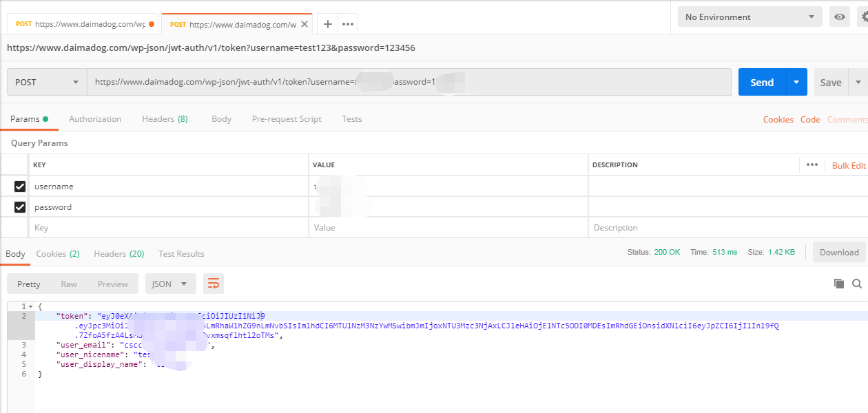The width and height of the screenshot is (868, 413).
Task: Open the response Cookies (2) tab
Action: (58, 253)
